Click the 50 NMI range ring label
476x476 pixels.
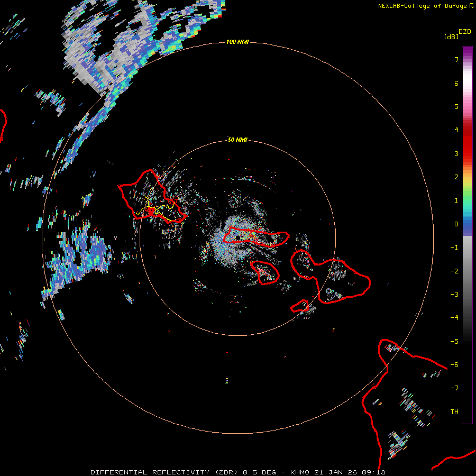point(237,140)
